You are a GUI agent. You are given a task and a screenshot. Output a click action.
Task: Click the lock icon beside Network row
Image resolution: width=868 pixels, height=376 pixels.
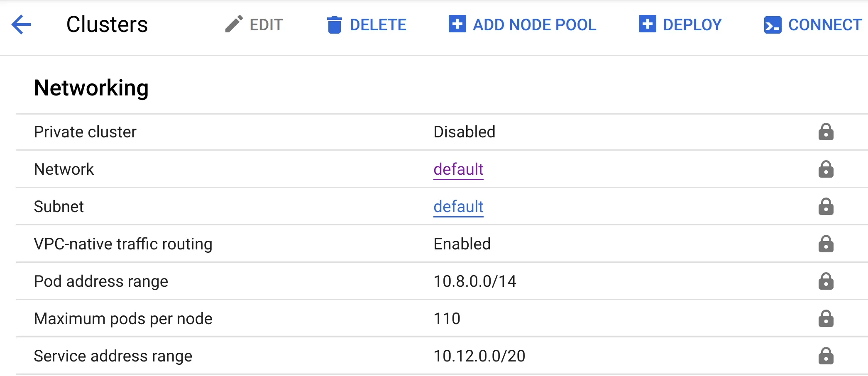point(826,169)
